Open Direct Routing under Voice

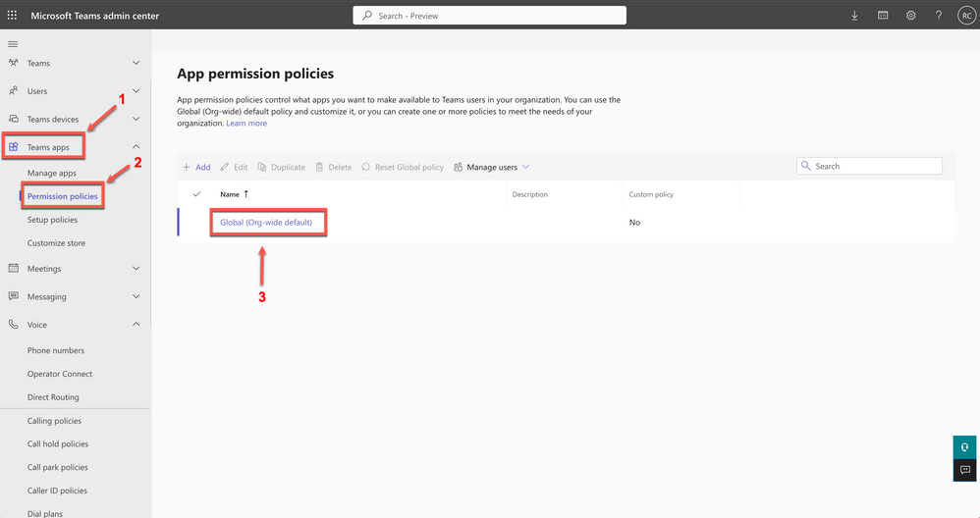point(53,397)
